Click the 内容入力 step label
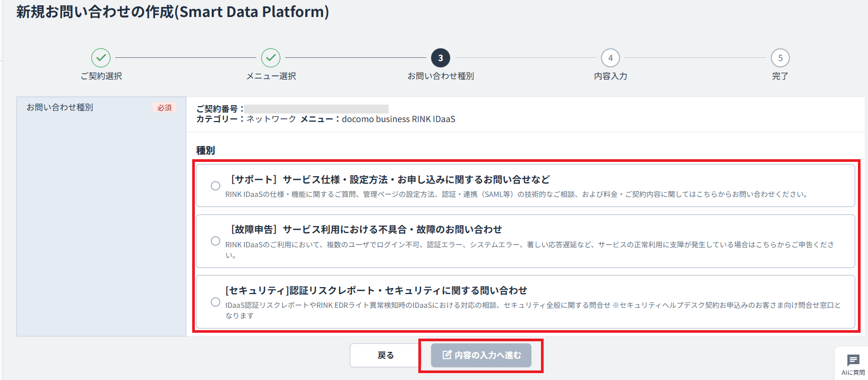 click(x=611, y=76)
